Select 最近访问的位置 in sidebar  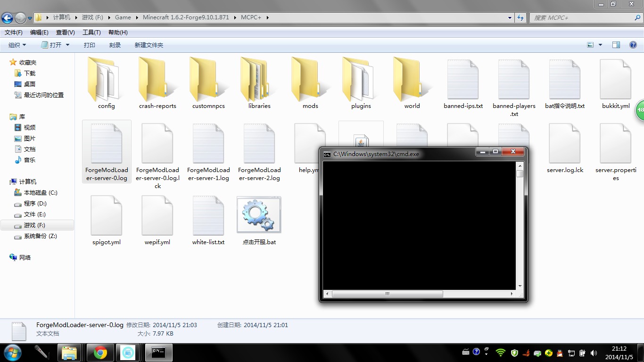tap(39, 95)
